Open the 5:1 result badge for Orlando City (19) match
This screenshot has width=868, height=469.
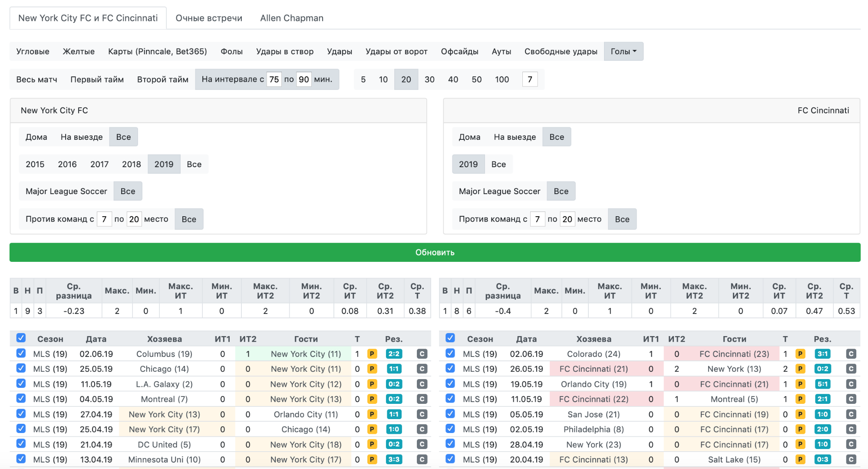coord(822,384)
